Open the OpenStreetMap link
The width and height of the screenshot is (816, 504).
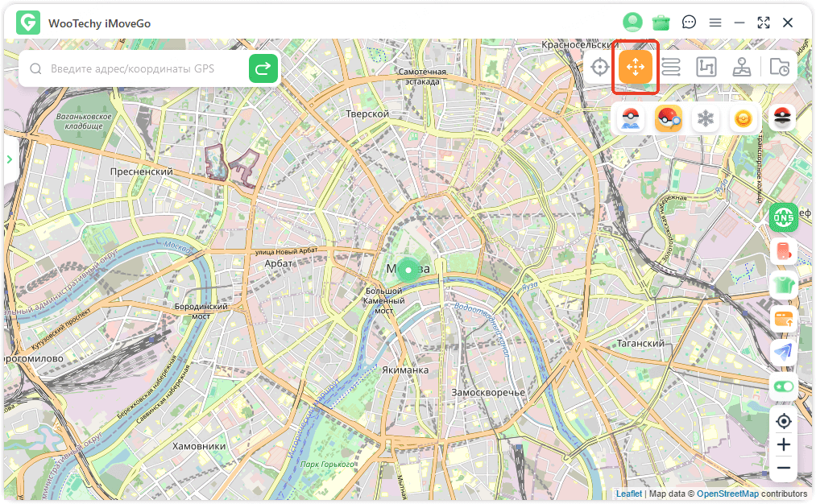[727, 494]
